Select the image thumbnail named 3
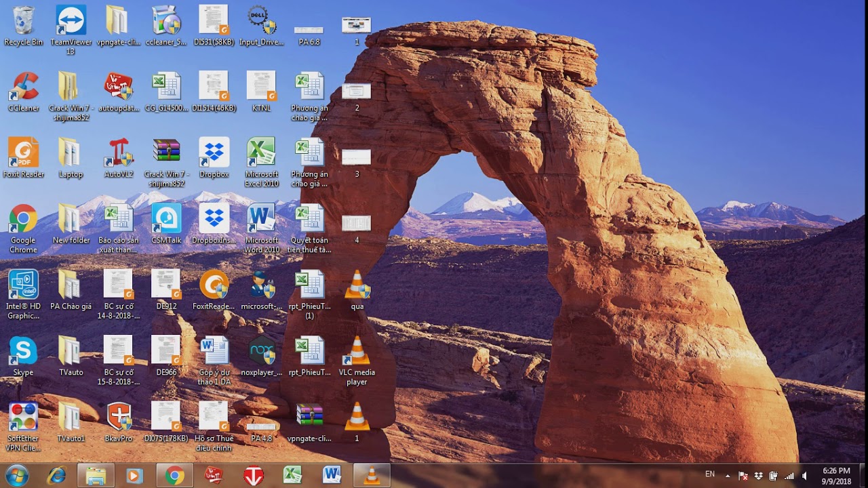868x488 pixels. (357, 163)
